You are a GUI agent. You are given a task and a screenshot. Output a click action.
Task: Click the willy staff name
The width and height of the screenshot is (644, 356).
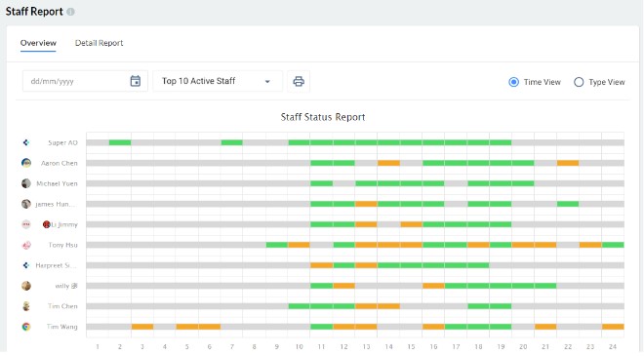66,286
